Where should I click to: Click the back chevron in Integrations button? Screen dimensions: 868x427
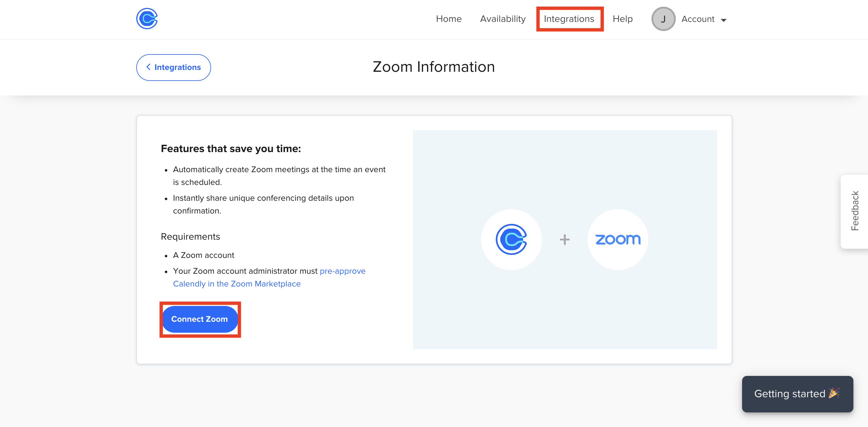(148, 67)
